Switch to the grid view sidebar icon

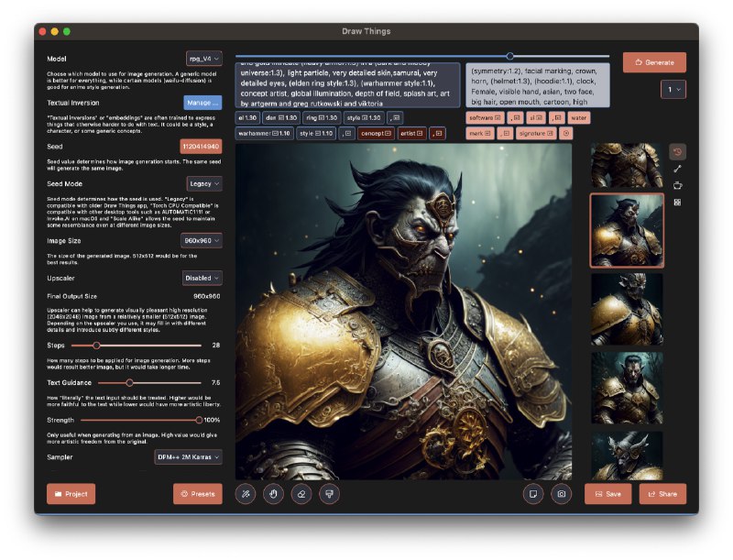click(677, 203)
